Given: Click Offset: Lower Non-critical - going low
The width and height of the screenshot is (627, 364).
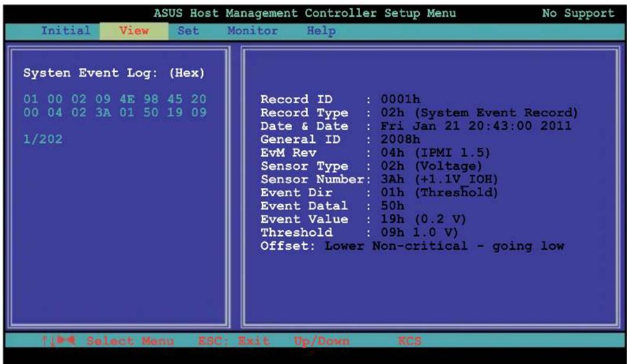Looking at the screenshot, I should (412, 246).
